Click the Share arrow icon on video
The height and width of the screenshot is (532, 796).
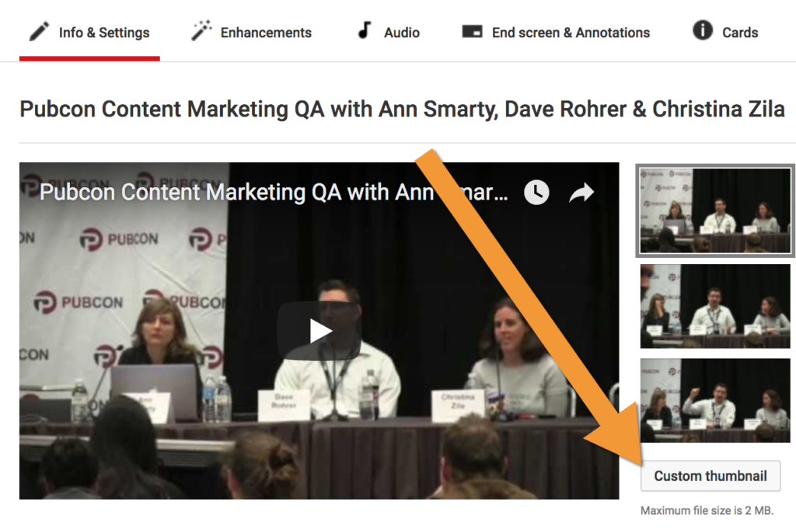point(581,192)
